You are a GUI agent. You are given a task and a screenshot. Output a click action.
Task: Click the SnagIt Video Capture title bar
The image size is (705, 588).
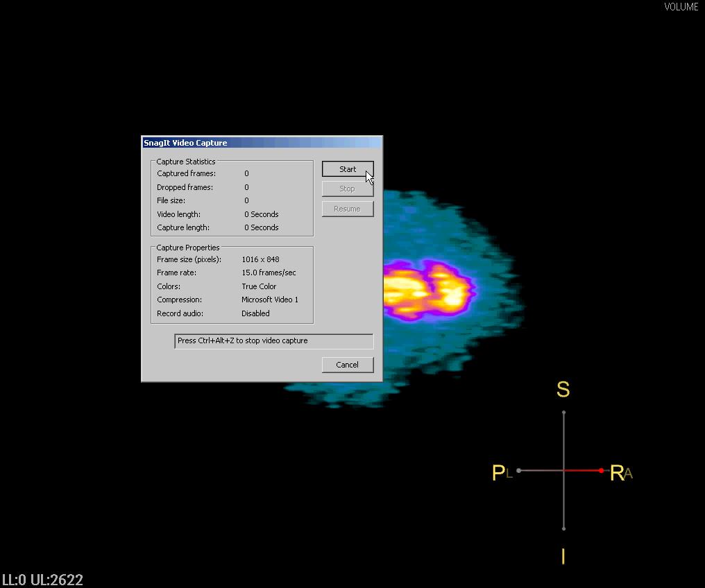coord(262,143)
